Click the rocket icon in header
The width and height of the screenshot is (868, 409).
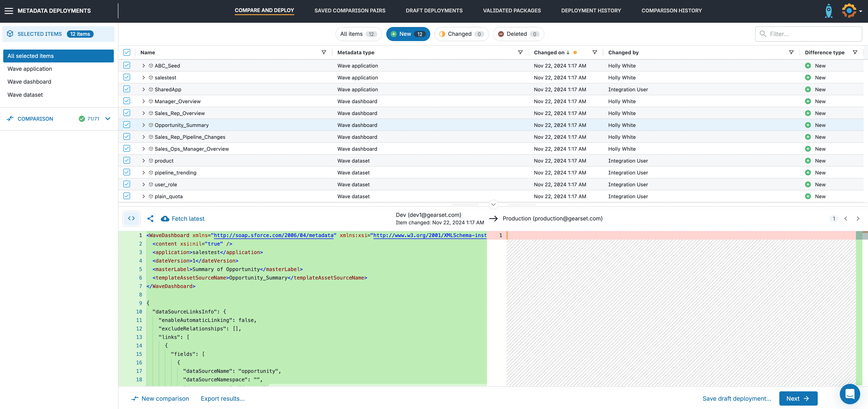(828, 11)
